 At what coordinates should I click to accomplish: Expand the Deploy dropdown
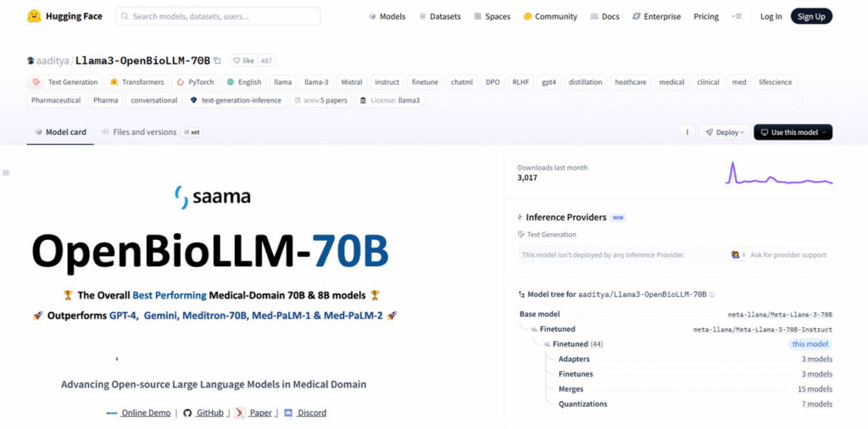723,132
